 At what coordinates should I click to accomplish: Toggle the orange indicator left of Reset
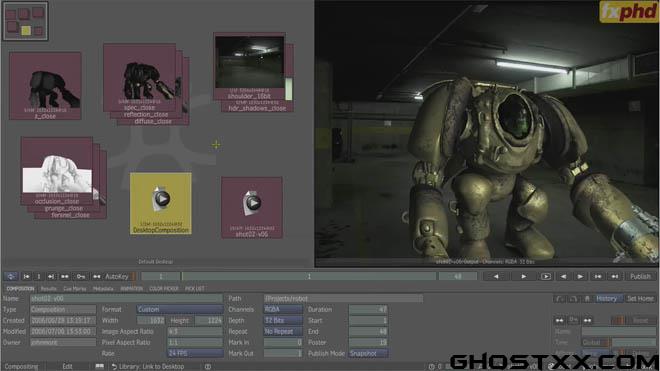tap(619, 320)
